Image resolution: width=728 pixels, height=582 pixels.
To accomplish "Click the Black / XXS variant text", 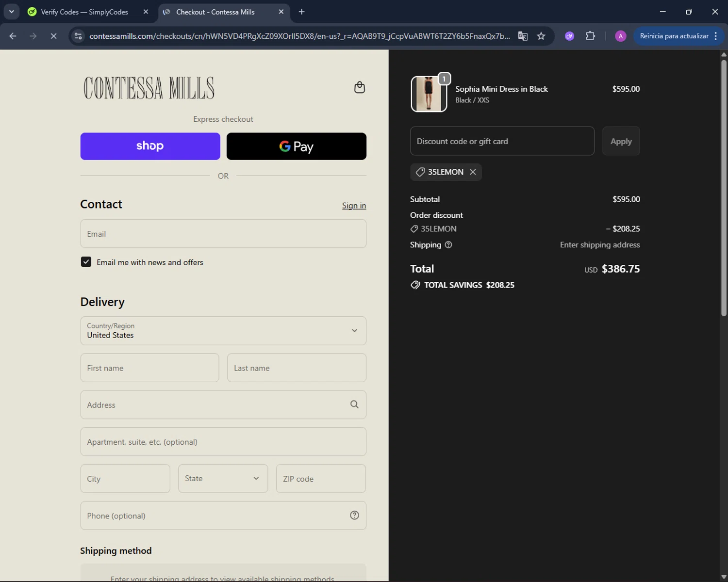I will point(472,100).
